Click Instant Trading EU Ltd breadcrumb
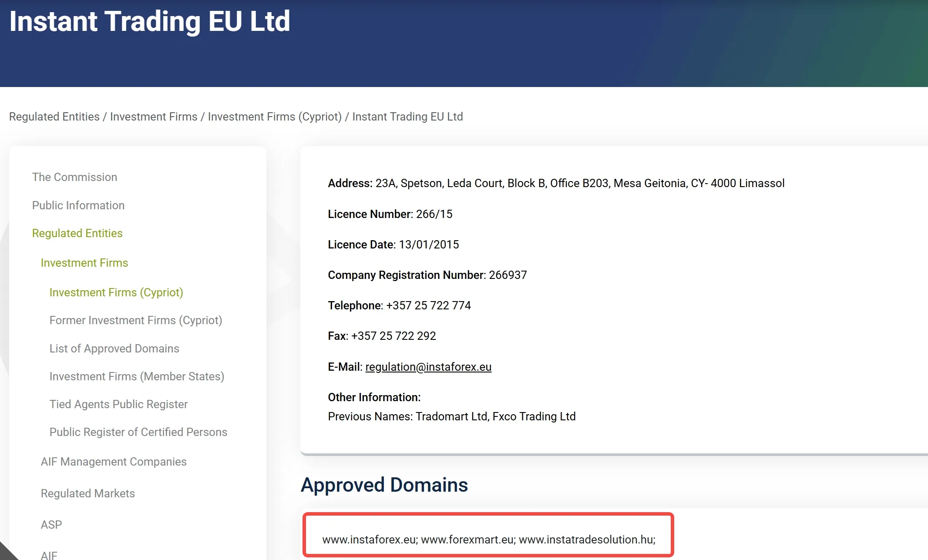This screenshot has height=560, width=928. (407, 117)
